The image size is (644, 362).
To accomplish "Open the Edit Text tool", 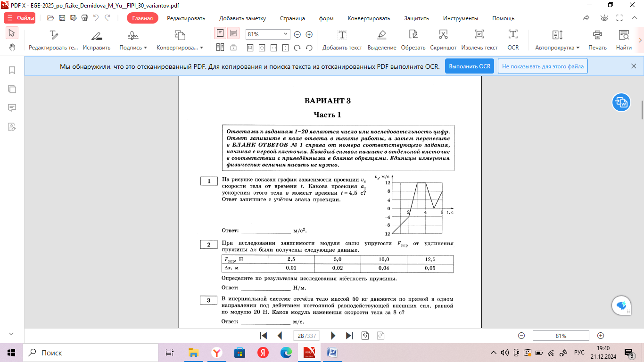I will (53, 40).
